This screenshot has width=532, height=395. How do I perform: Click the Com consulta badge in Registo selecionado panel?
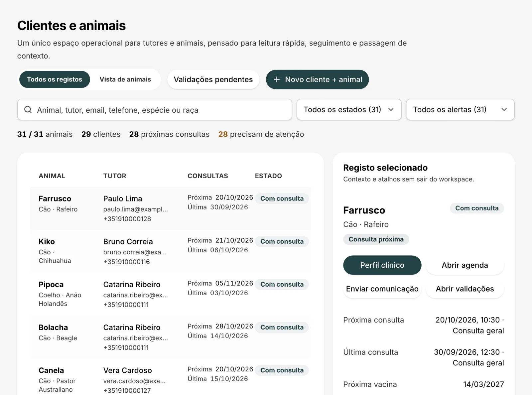(x=477, y=208)
